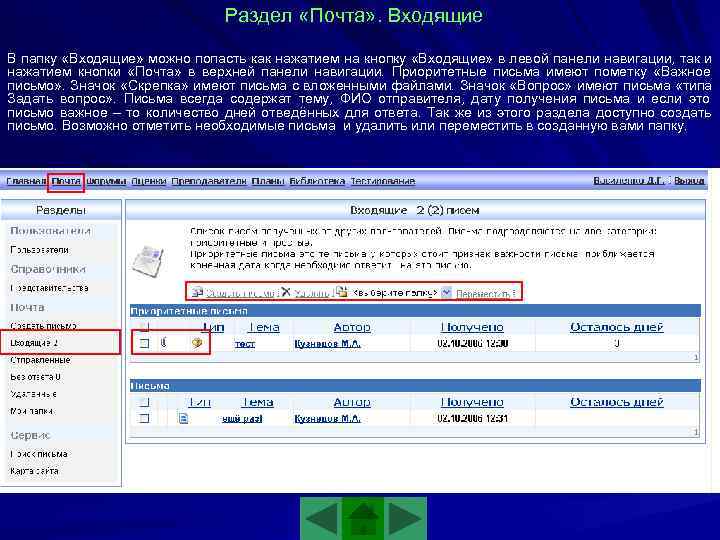Click the document type icon in the ещё раз row
The image size is (720, 540).
click(183, 418)
